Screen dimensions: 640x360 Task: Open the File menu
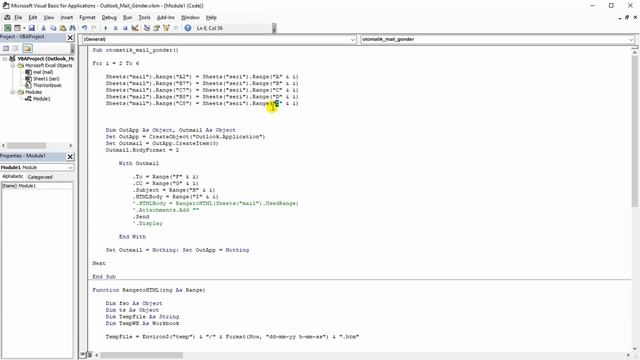click(x=18, y=18)
